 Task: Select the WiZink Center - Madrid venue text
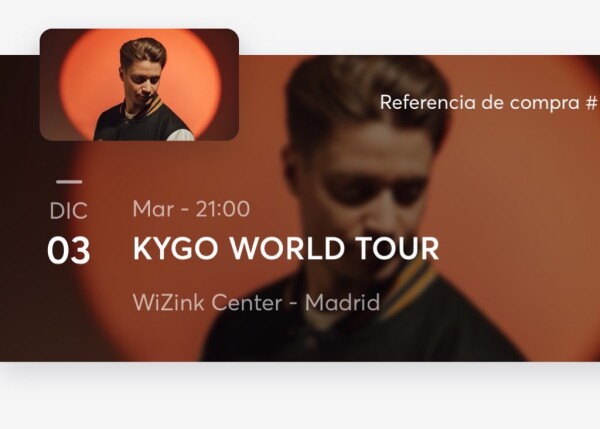pyautogui.click(x=256, y=302)
